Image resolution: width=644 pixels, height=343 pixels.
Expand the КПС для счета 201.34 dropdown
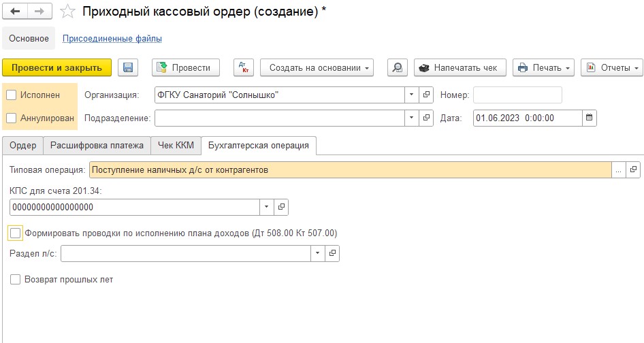click(x=267, y=207)
